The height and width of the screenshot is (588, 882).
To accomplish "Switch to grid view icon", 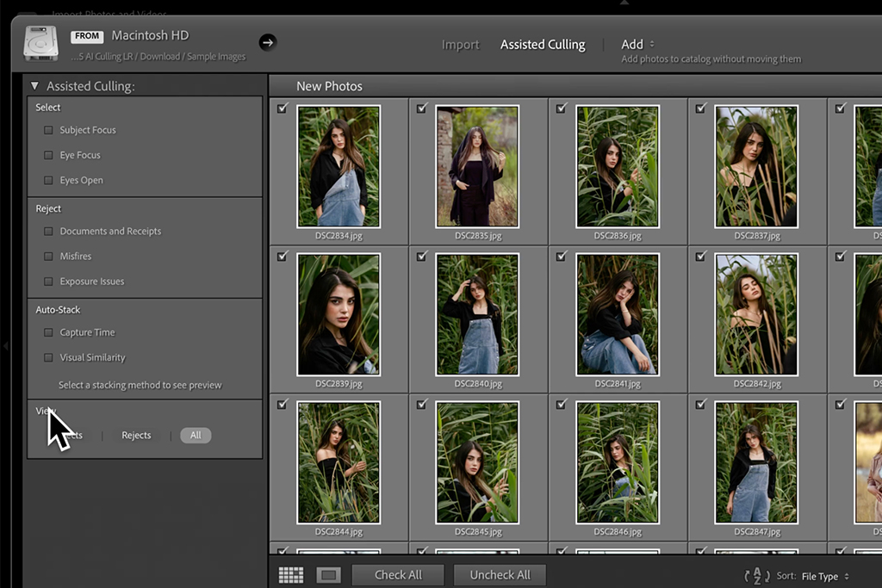I will coord(291,575).
